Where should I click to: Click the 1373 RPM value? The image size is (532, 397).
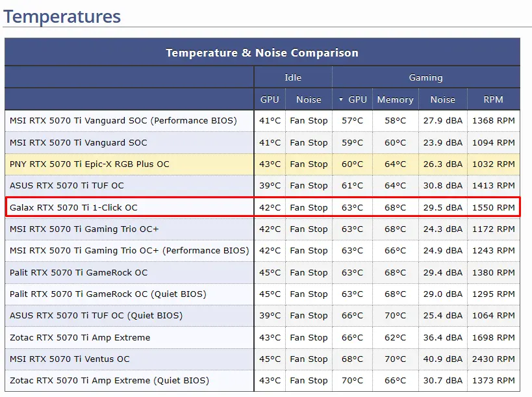coord(493,380)
